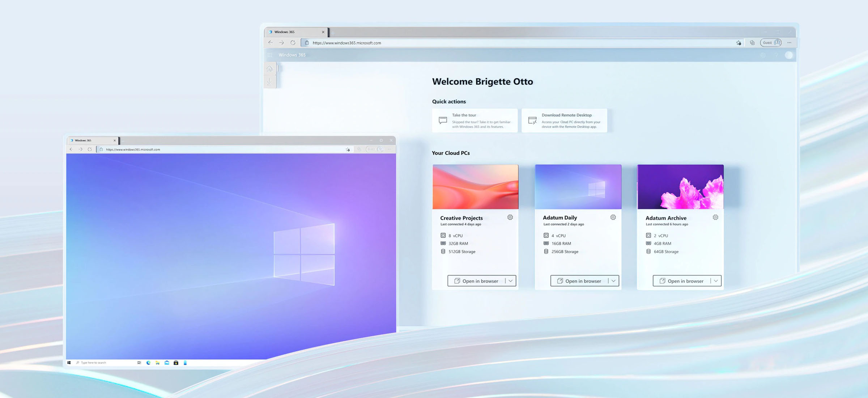868x398 pixels.
Task: Click the Adatum Archive flower thumbnail
Action: [x=681, y=187]
